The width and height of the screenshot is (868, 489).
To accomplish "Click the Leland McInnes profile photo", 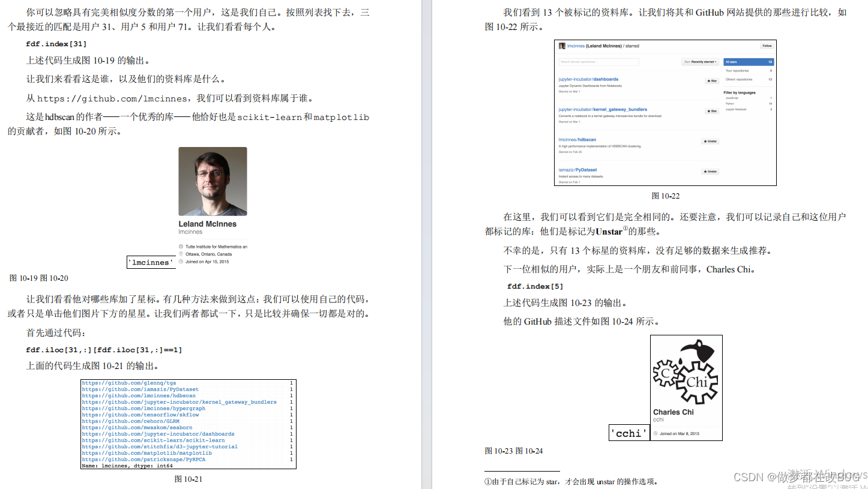I will coord(212,181).
